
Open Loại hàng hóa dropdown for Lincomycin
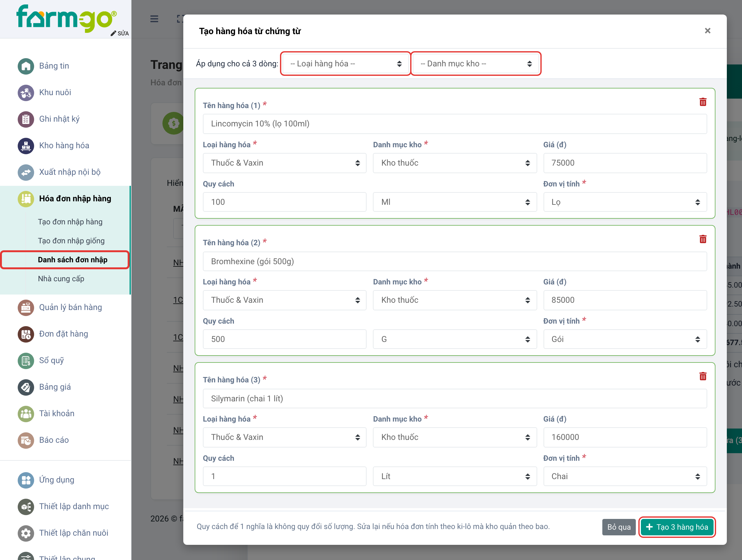click(284, 163)
